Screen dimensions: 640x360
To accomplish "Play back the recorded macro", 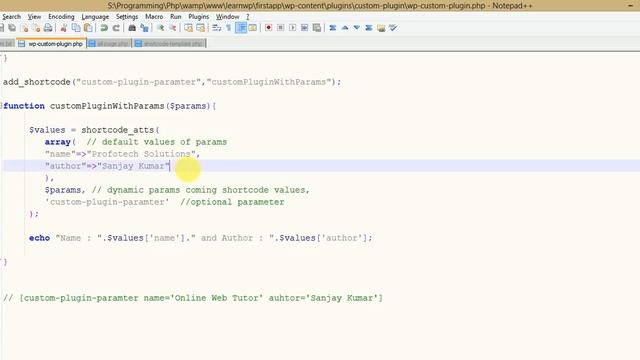I will click(292, 28).
